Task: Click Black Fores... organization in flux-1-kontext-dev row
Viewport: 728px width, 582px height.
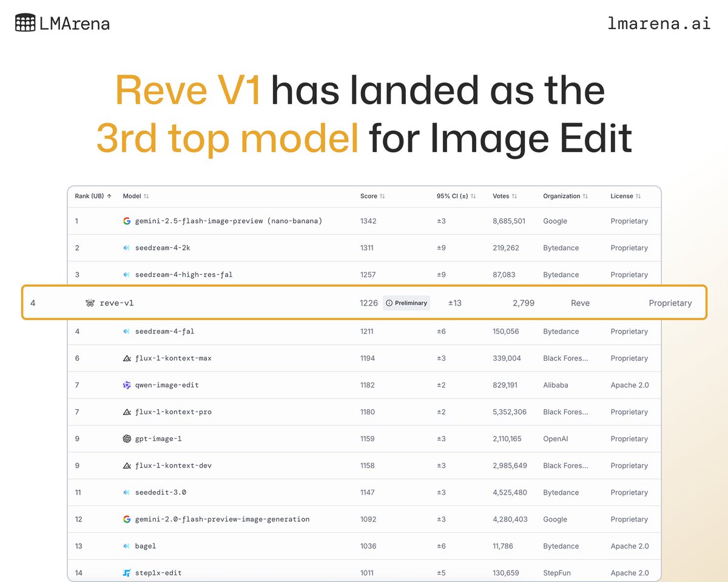Action: tap(565, 466)
